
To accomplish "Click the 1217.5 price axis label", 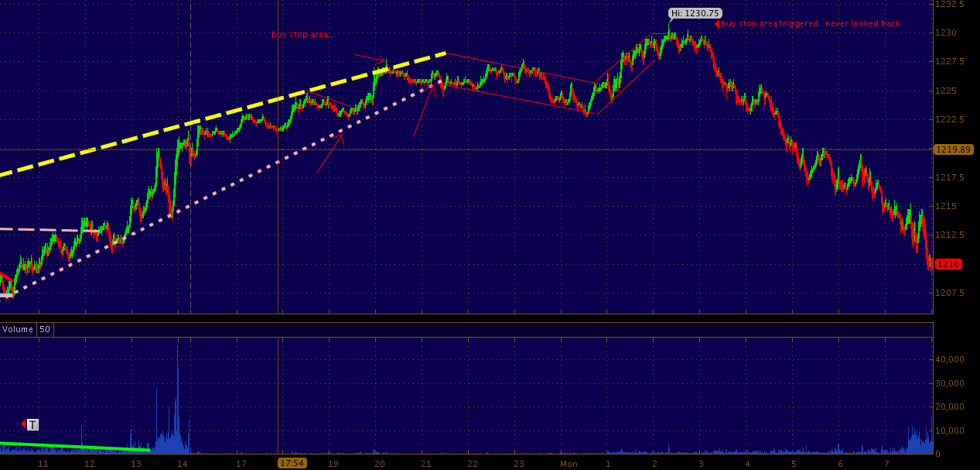I will 949,177.
